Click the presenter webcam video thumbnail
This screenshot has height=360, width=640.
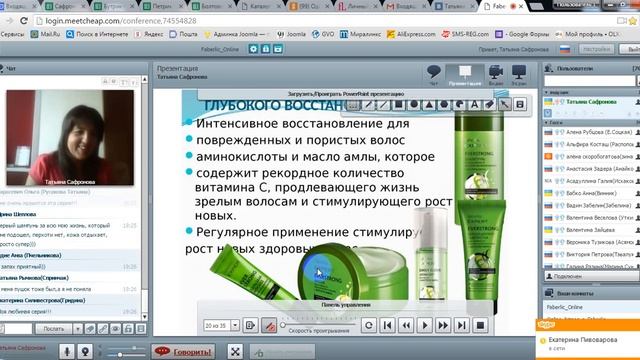(70, 138)
